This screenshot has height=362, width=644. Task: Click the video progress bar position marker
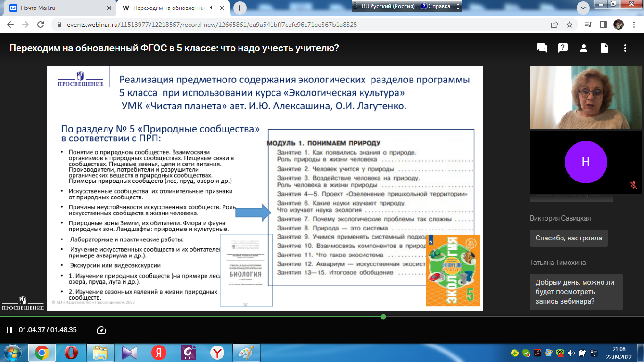(x=383, y=317)
